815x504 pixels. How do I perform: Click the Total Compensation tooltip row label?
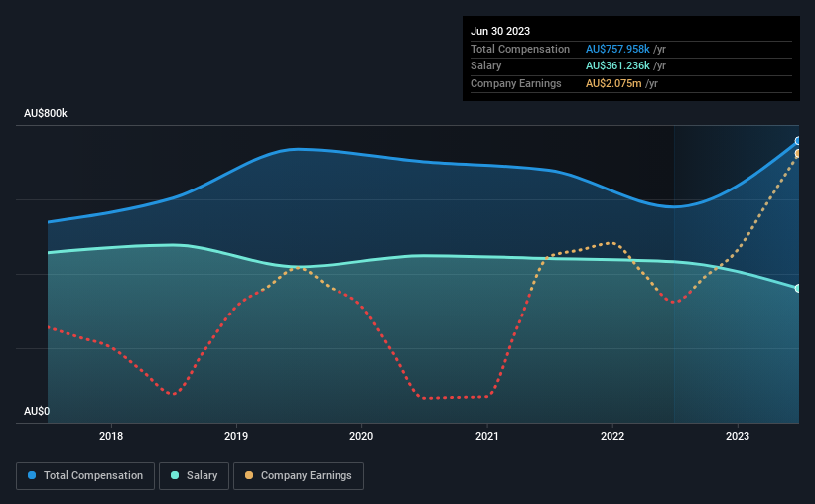[x=520, y=49]
